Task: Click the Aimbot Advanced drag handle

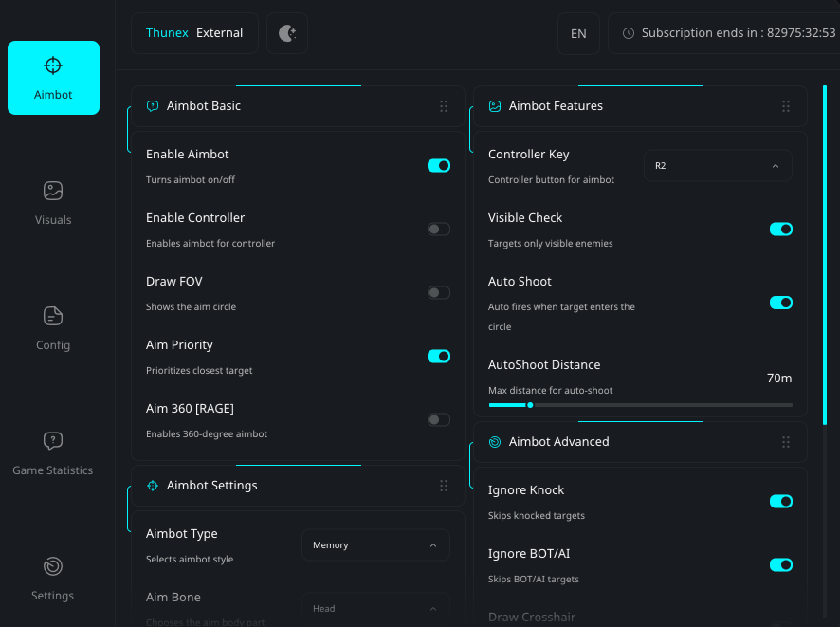Action: [x=785, y=442]
